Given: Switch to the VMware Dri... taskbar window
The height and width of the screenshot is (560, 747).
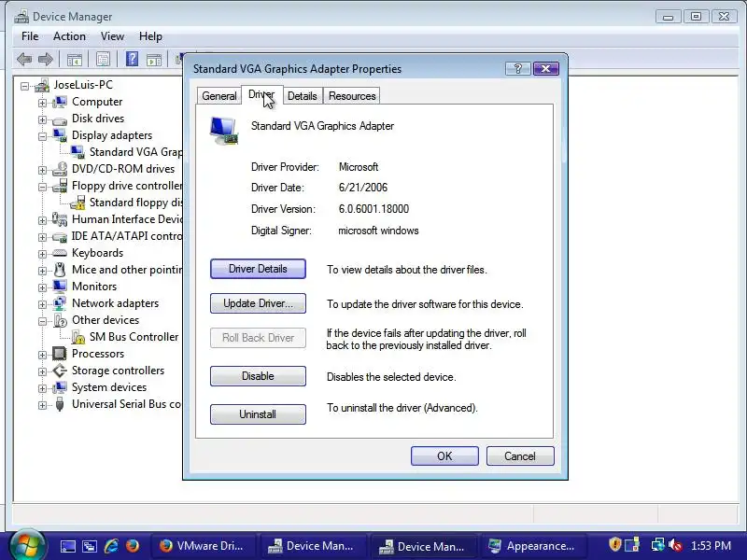Looking at the screenshot, I should 203,546.
